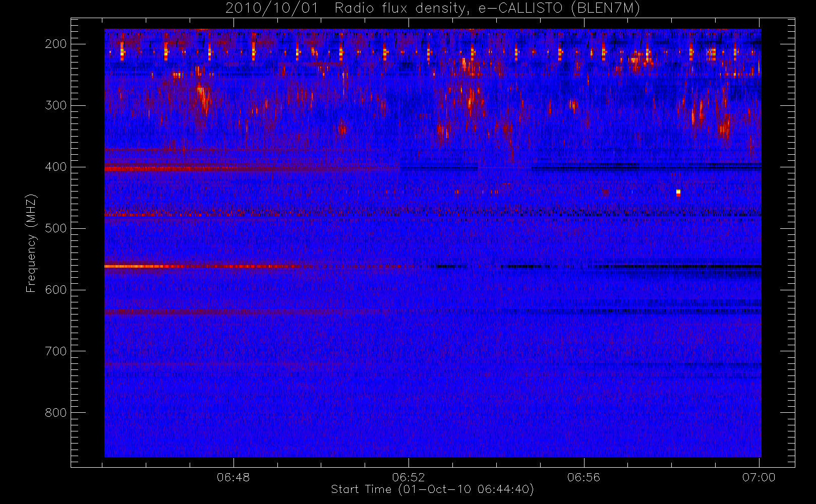Click the red horizontal band near 400 MHz
The image size is (816, 504).
tap(202, 169)
